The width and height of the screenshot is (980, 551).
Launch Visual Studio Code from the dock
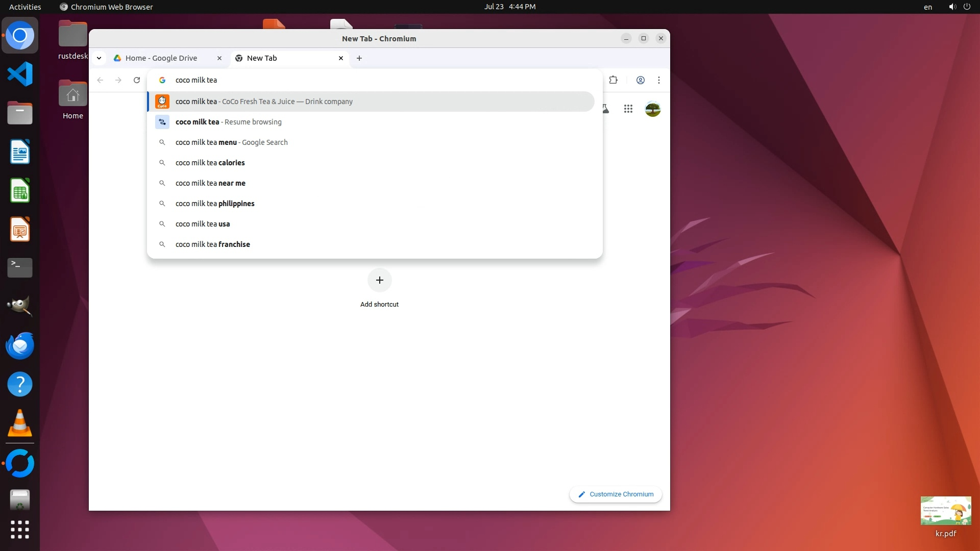coord(20,74)
